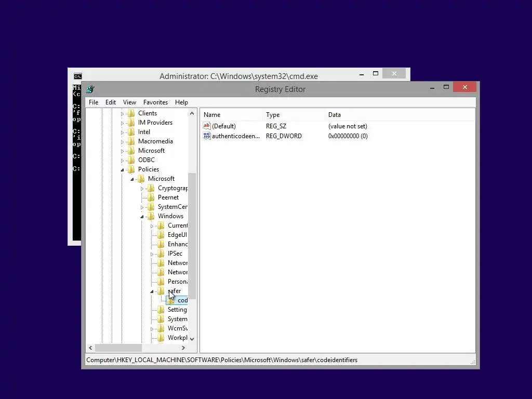
Task: Sort values by Type column header
Action: pyautogui.click(x=294, y=115)
